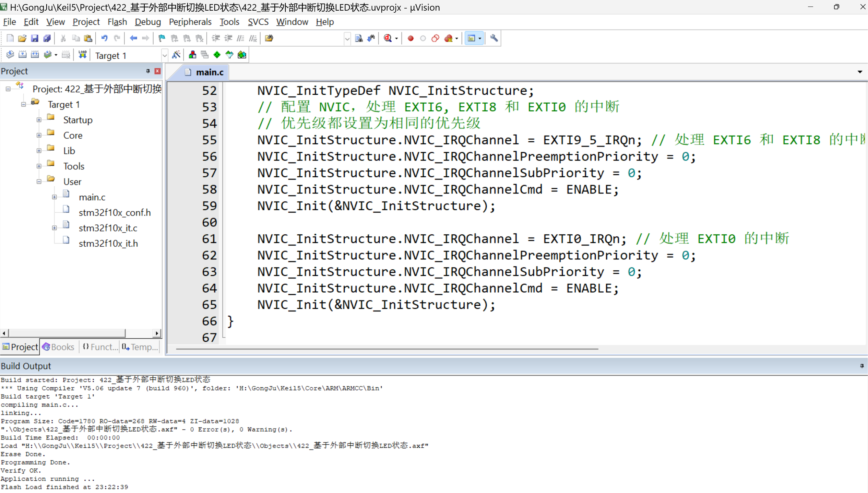Toggle Enable/Disable Breakpoint hollow circle icon

(x=423, y=38)
